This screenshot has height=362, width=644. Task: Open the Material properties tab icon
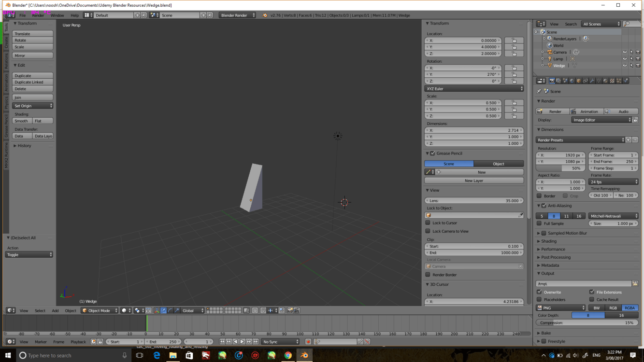[605, 81]
